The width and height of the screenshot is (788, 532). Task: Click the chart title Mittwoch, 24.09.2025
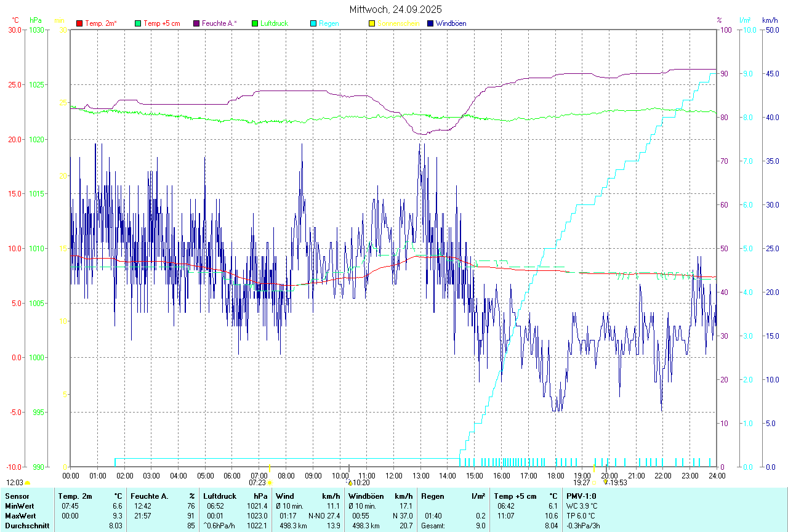point(395,9)
